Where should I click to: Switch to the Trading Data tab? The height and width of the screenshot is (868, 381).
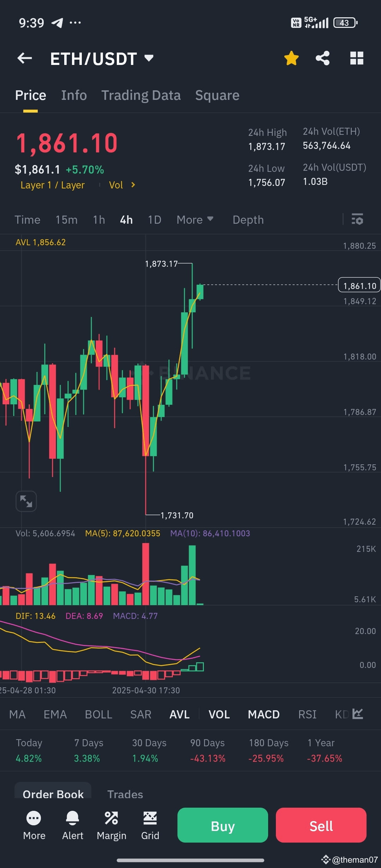pos(141,95)
